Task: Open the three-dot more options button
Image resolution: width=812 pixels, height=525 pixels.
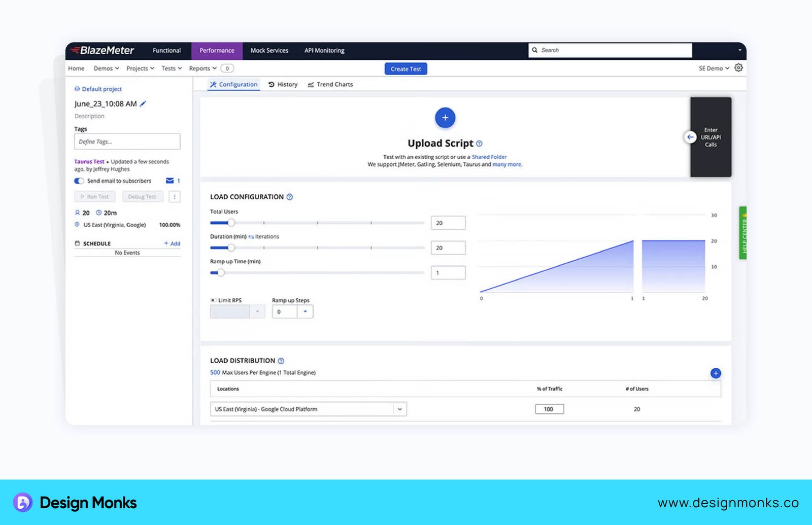Action: pyautogui.click(x=175, y=196)
